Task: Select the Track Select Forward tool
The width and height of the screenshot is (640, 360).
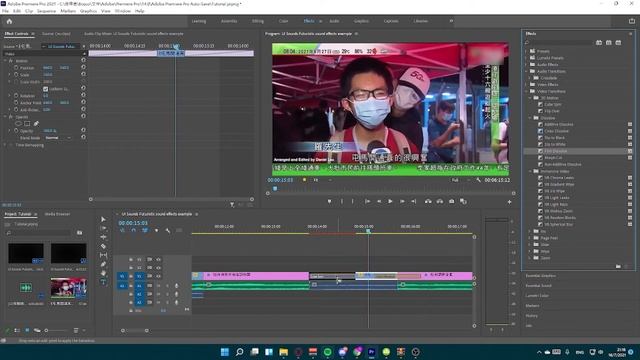Action: (x=103, y=228)
